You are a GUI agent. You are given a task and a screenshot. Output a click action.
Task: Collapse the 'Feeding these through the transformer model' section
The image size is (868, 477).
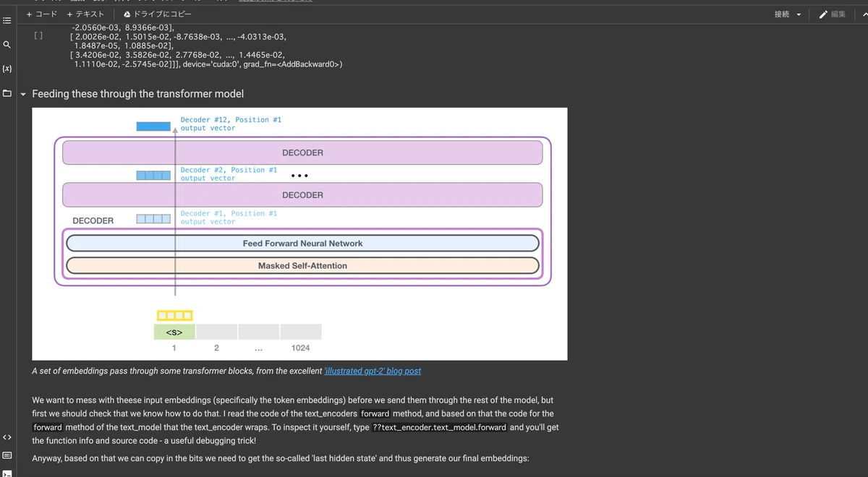click(x=23, y=94)
